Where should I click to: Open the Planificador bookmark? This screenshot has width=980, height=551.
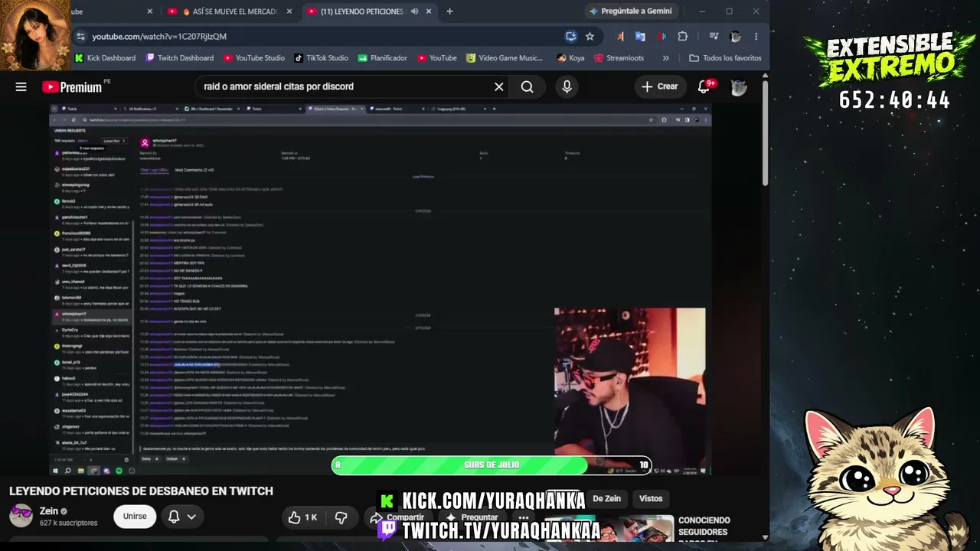(x=382, y=58)
